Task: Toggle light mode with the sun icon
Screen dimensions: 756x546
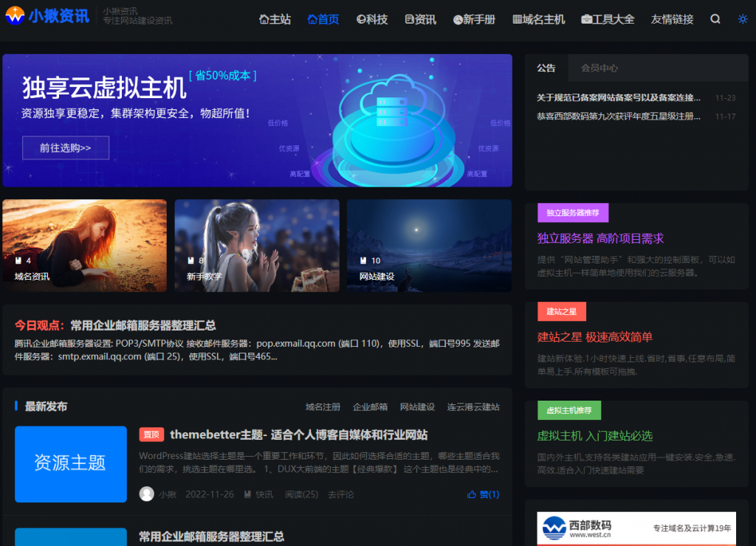Action: coord(741,19)
